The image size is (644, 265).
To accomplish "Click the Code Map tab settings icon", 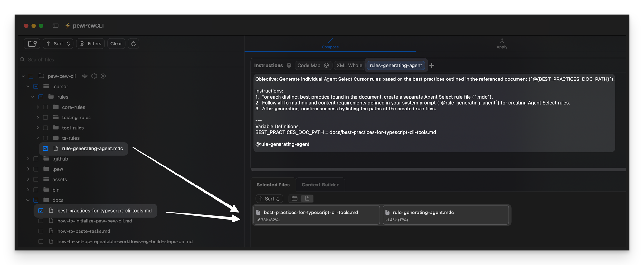I will pyautogui.click(x=326, y=65).
